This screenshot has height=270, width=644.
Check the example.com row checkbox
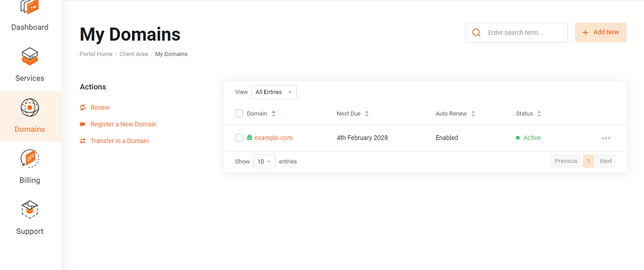click(x=240, y=138)
